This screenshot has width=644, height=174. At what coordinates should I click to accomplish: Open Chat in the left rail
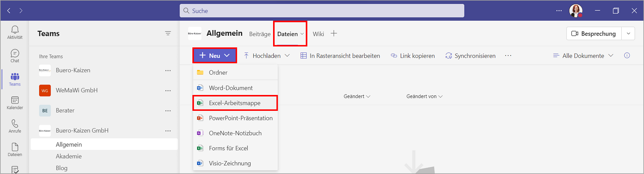coord(15,56)
